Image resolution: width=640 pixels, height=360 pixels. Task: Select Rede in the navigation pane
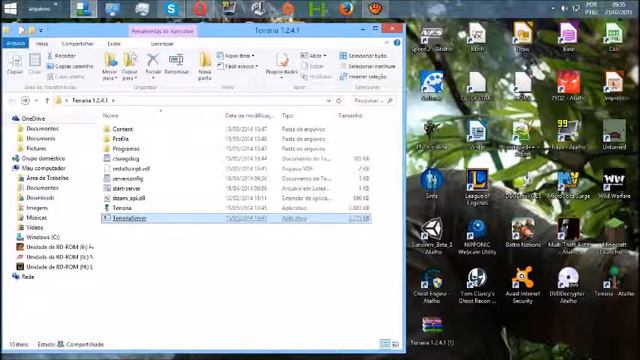coord(28,277)
